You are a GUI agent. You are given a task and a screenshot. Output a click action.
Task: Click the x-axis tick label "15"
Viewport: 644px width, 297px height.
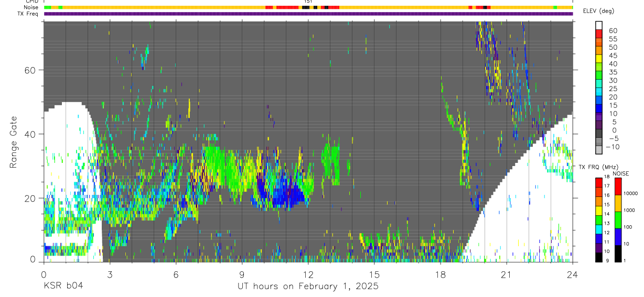tap(374, 274)
